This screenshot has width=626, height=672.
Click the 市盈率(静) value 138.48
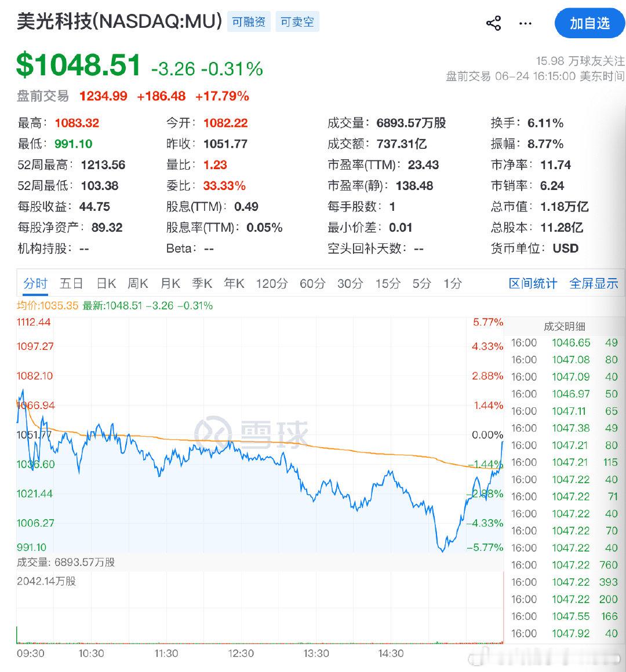pos(414,185)
